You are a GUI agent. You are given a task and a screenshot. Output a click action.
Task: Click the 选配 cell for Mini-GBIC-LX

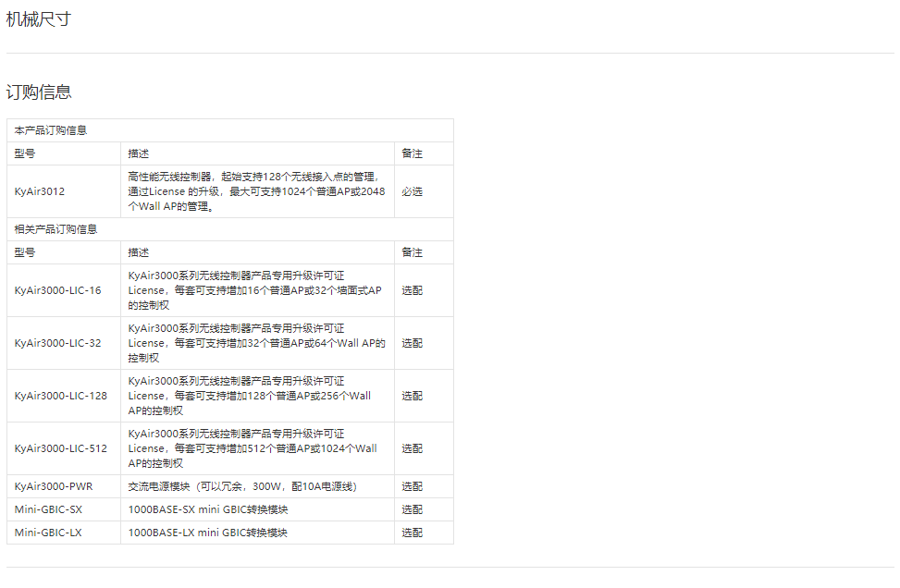(412, 533)
